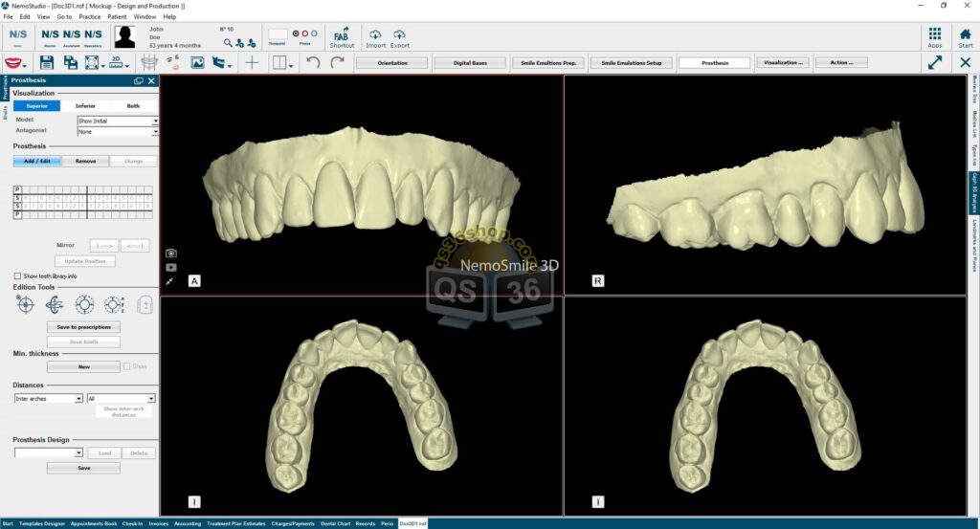
Task: Click the Prosthesis Design name field
Action: click(48, 452)
